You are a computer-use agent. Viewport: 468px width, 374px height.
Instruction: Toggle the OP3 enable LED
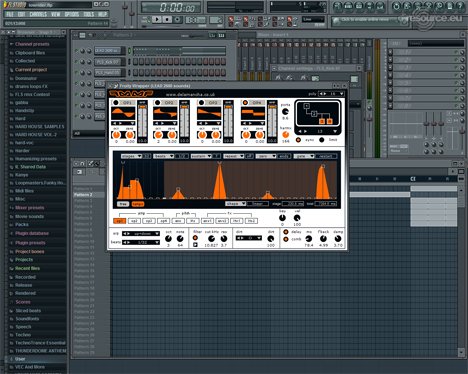201,102
